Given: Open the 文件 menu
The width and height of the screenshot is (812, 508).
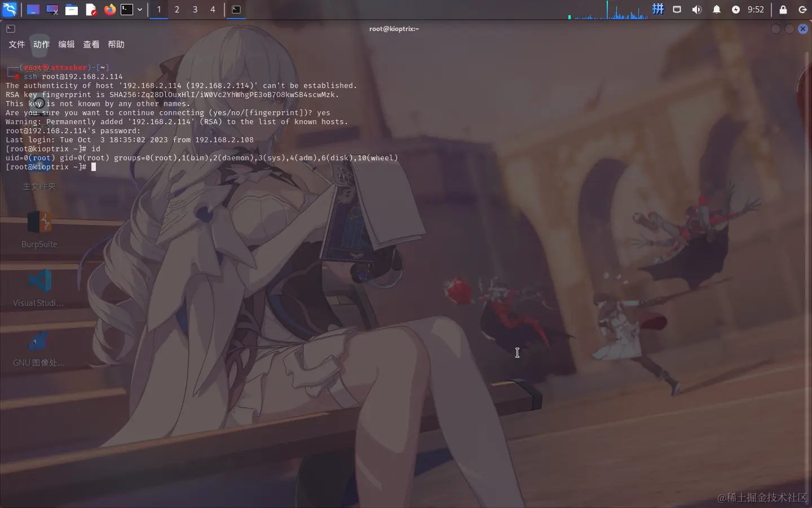Looking at the screenshot, I should (17, 45).
